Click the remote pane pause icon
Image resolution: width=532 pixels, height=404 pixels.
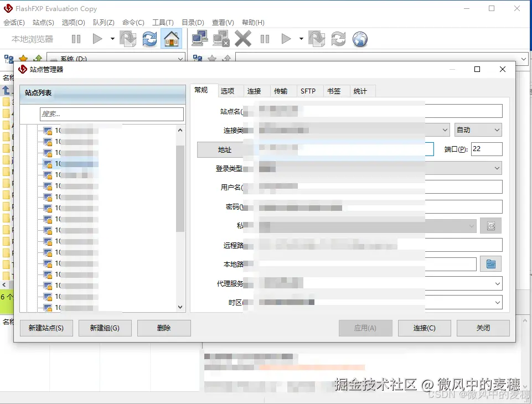tap(265, 39)
